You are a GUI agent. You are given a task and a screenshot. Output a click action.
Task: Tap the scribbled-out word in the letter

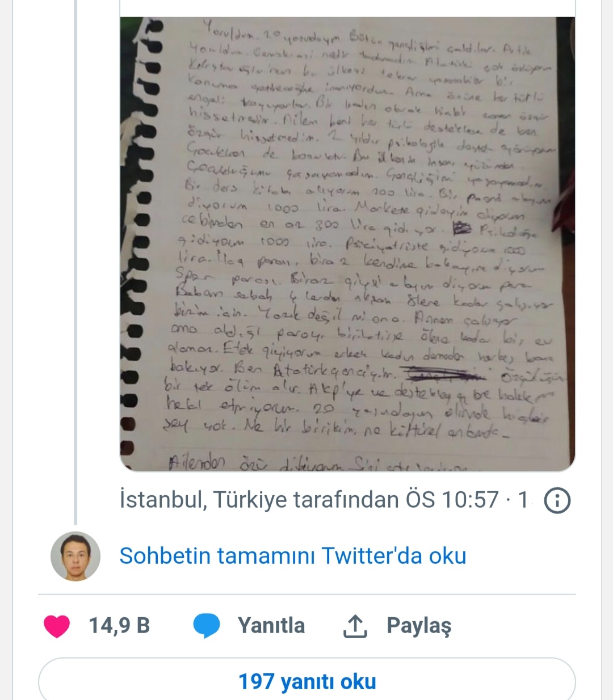[448, 375]
